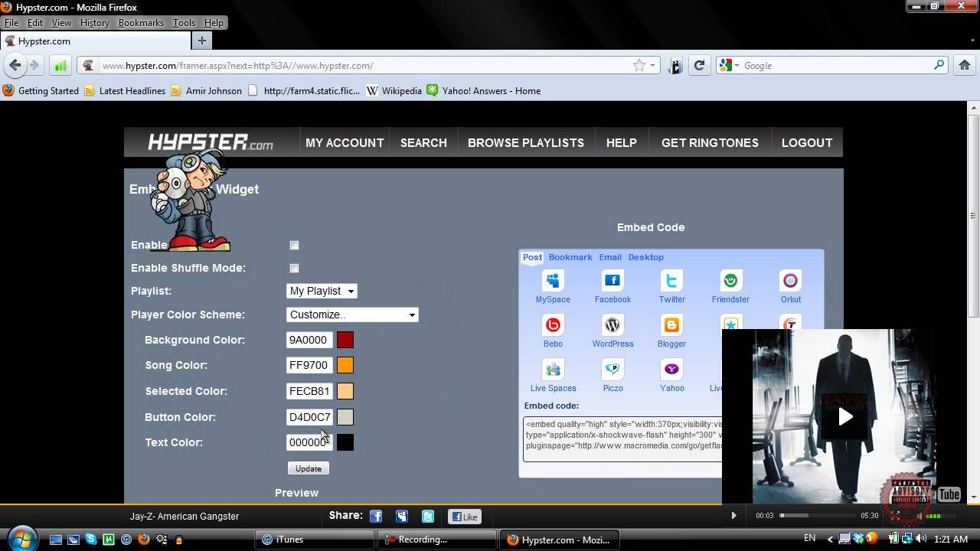This screenshot has width=980, height=551.
Task: Open a new tab with plus button
Action: (202, 41)
